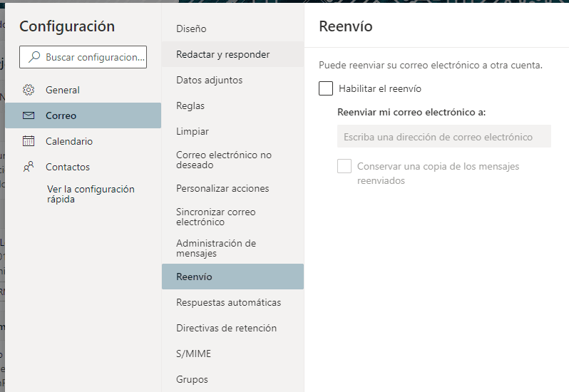The width and height of the screenshot is (569, 392).
Task: Select Limpiar option
Action: (x=193, y=131)
